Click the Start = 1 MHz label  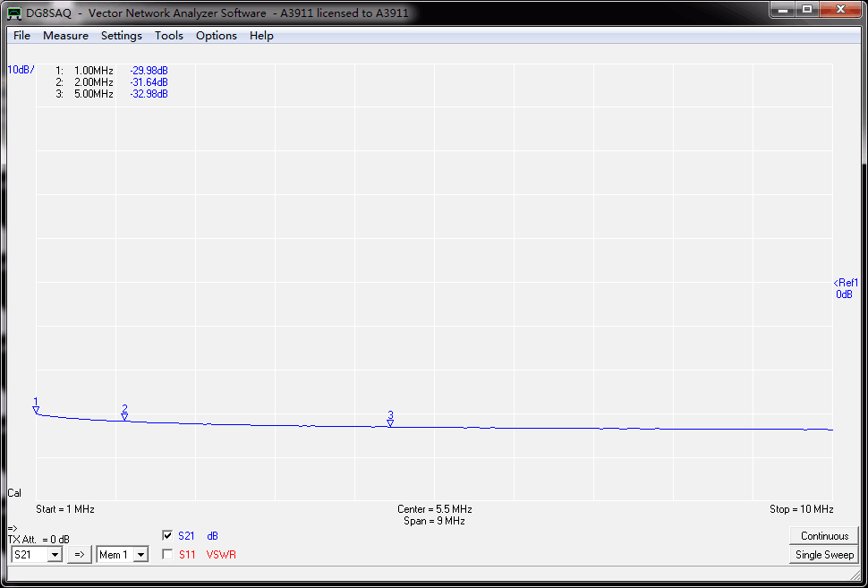(x=65, y=509)
